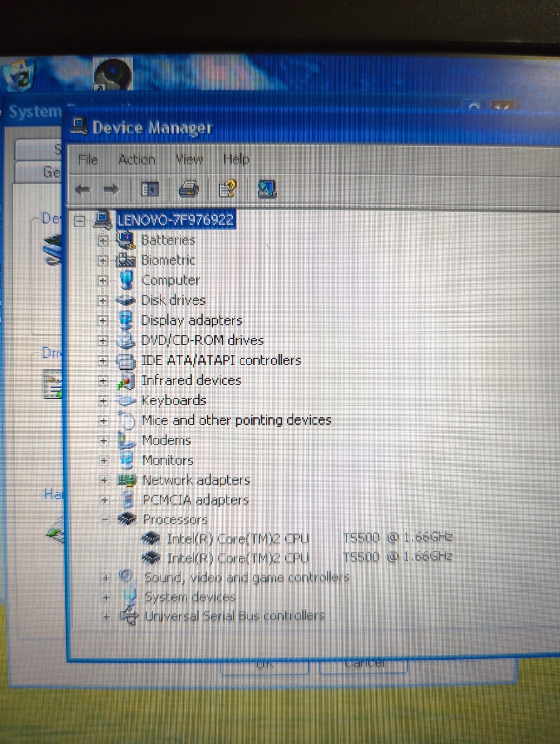Click the Biometric device icon

(126, 260)
